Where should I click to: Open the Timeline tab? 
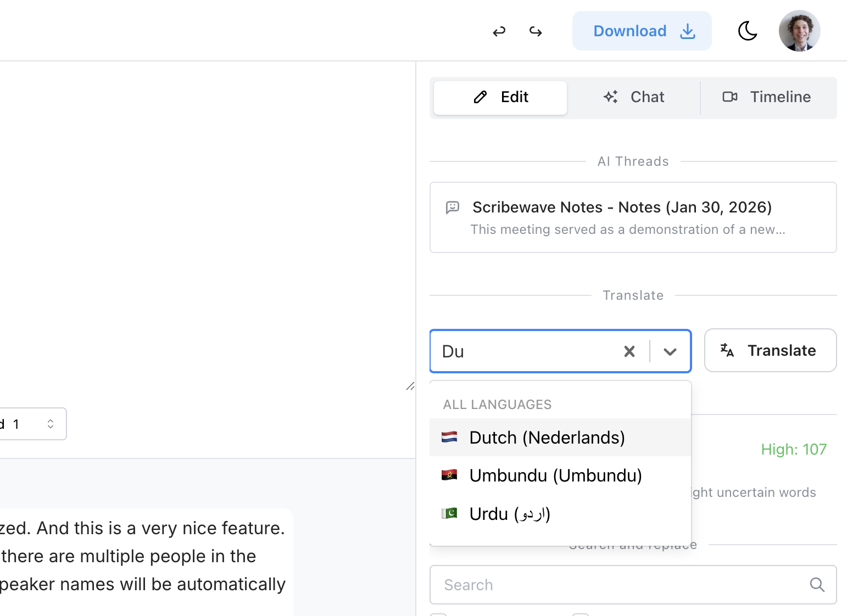coord(767,98)
